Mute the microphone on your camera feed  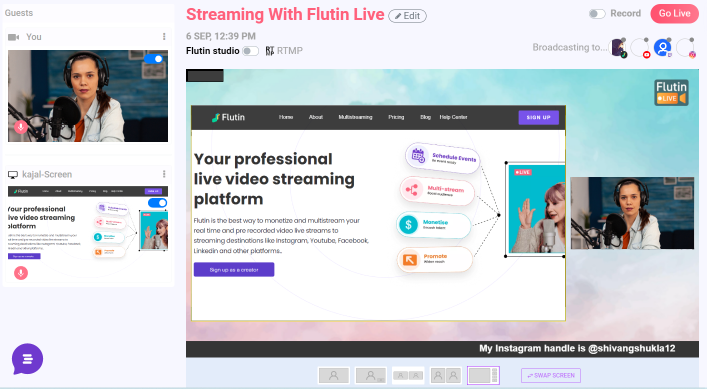pyautogui.click(x=21, y=127)
